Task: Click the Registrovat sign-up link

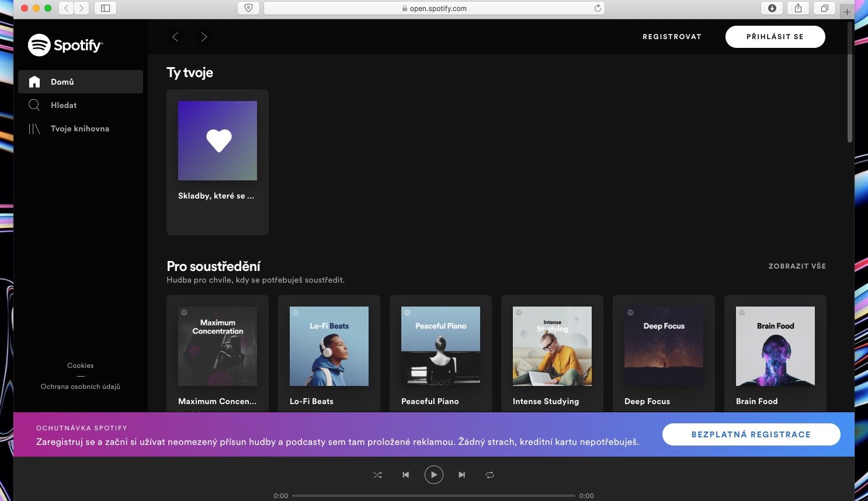Action: tap(672, 37)
